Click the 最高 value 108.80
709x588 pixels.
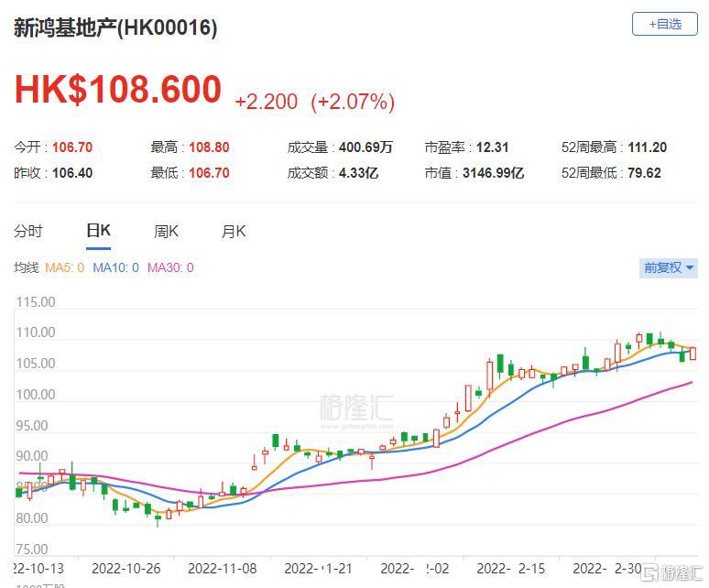pyautogui.click(x=209, y=147)
